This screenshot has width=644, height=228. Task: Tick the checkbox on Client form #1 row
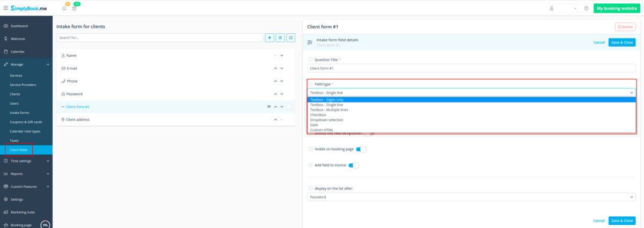[x=289, y=107]
